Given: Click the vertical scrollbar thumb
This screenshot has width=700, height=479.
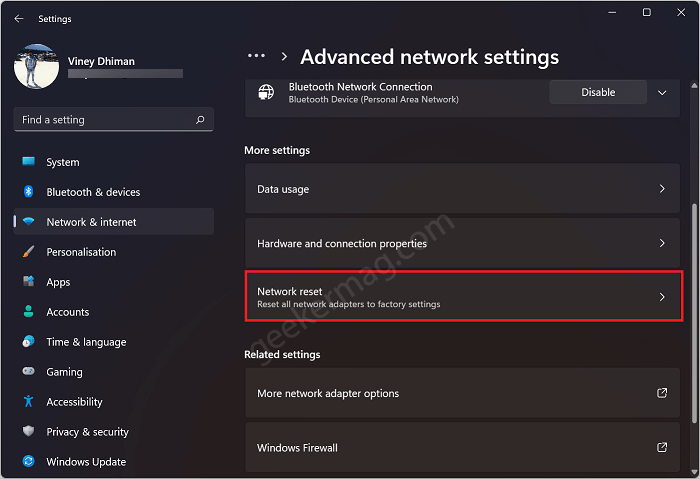Looking at the screenshot, I should [694, 313].
